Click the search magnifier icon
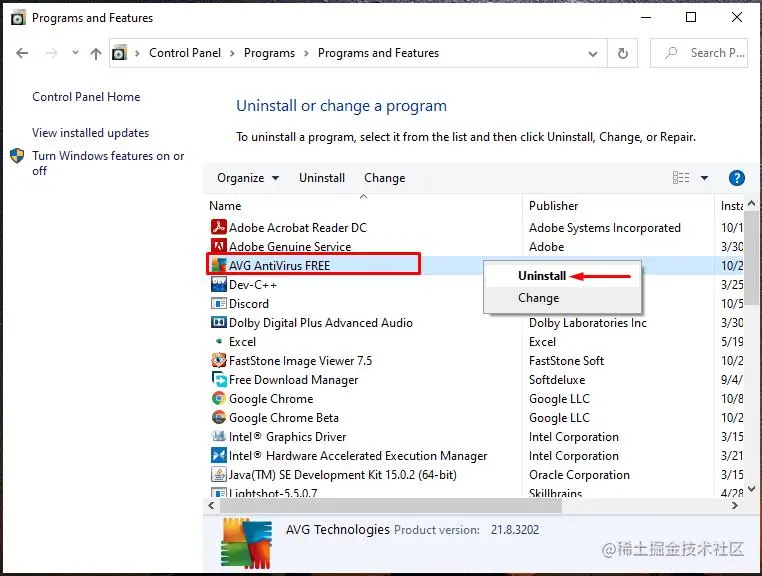 [671, 52]
